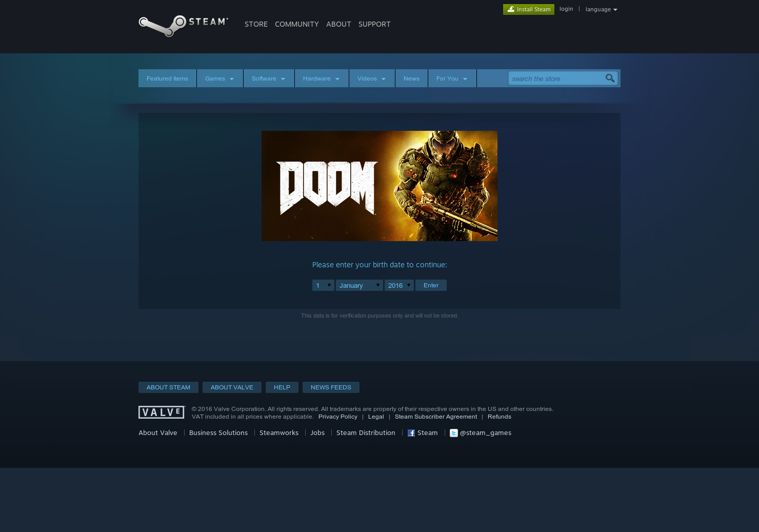759x532 pixels.
Task: Open Steam's Facebook page icon
Action: (411, 433)
